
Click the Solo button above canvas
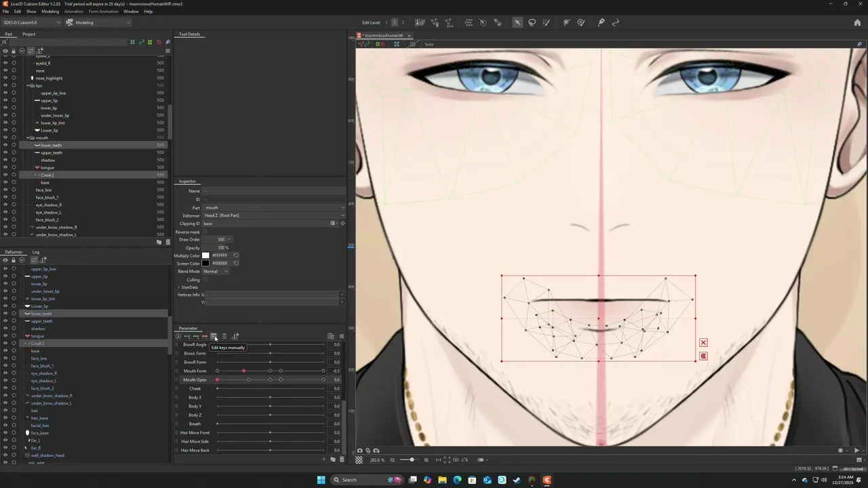tap(429, 44)
